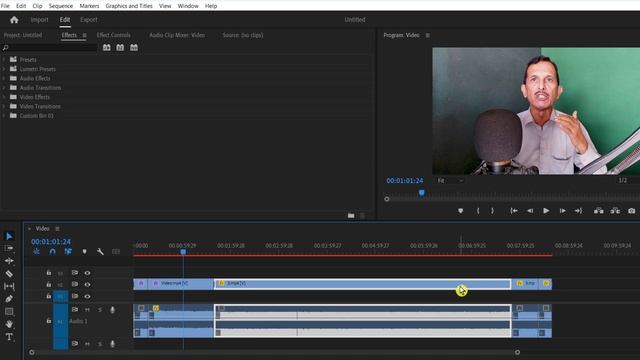Click Mark Out bracket button
Screen dimensions: 640x360
click(x=492, y=211)
